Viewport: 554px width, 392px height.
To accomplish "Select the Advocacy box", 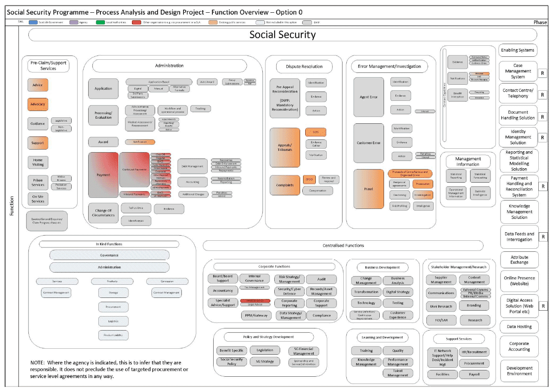I will pos(38,104).
